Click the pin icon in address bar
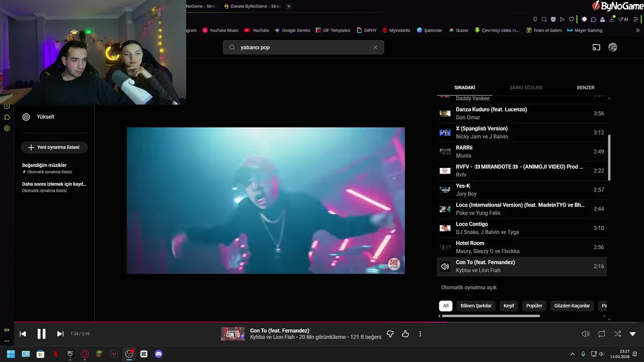 535,19
